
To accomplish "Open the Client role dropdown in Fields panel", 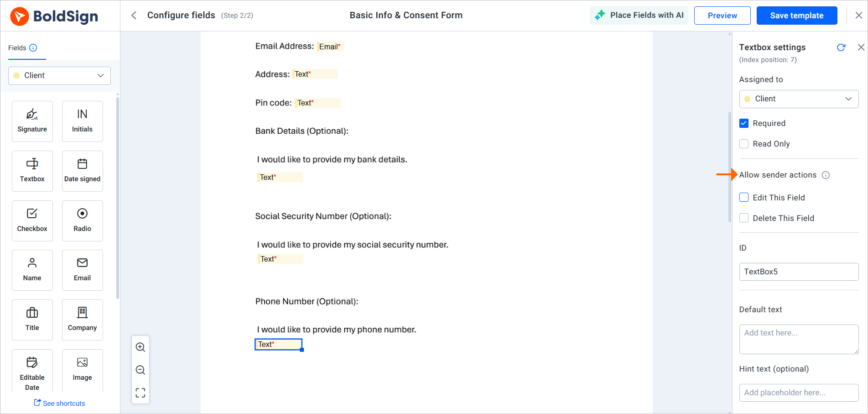I will 59,76.
